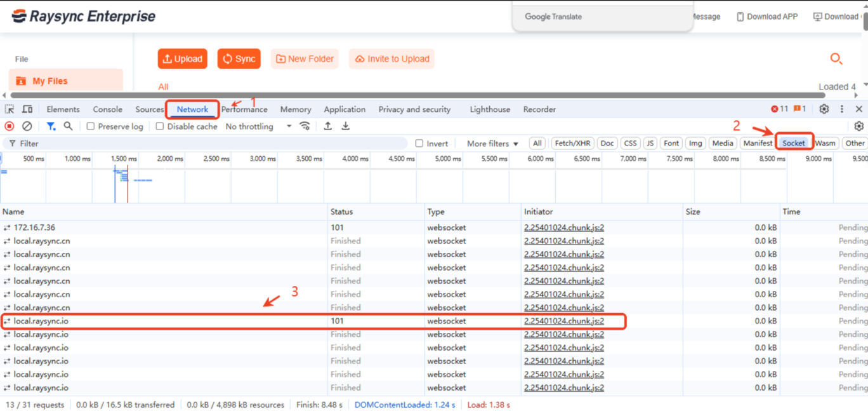
Task: Sort requests by Type column header
Action: coord(473,212)
